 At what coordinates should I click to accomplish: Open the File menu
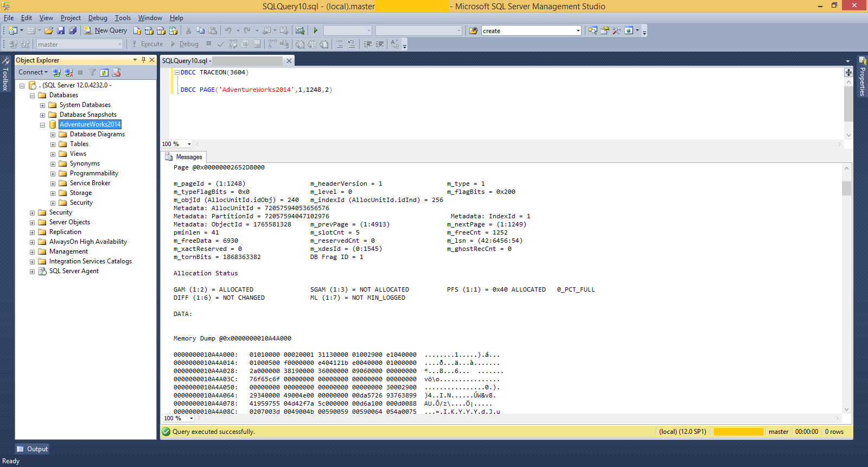click(x=9, y=18)
